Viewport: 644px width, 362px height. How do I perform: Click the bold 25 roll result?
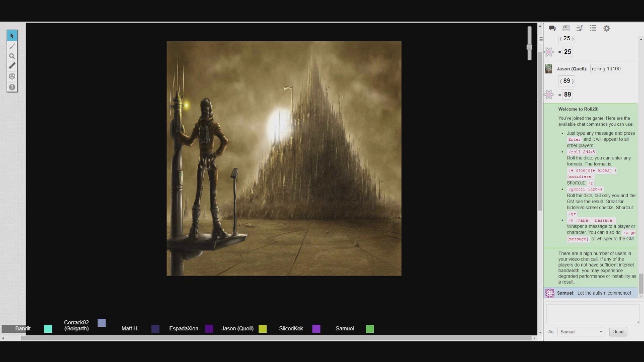pyautogui.click(x=568, y=52)
